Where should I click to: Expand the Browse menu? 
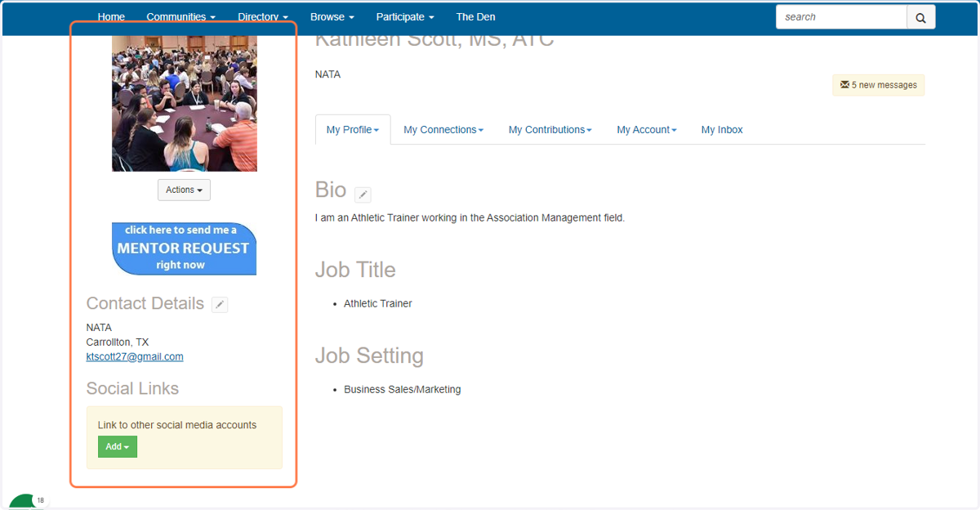tap(332, 16)
